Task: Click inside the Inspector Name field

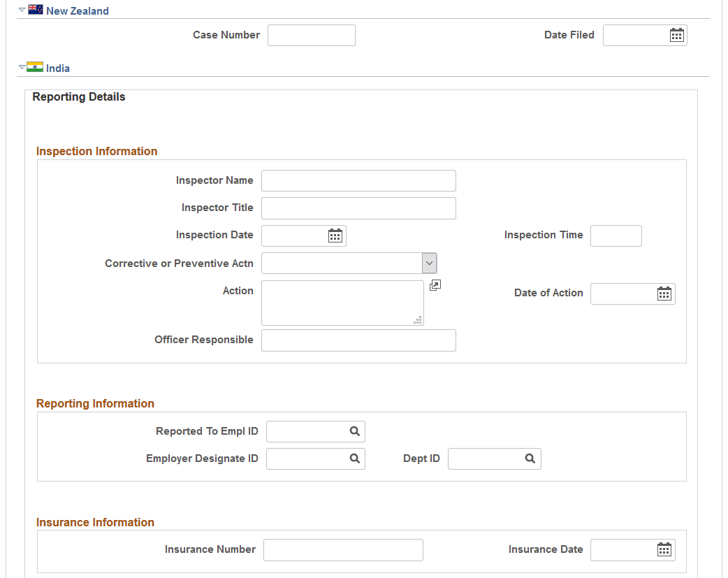Action: coord(358,180)
